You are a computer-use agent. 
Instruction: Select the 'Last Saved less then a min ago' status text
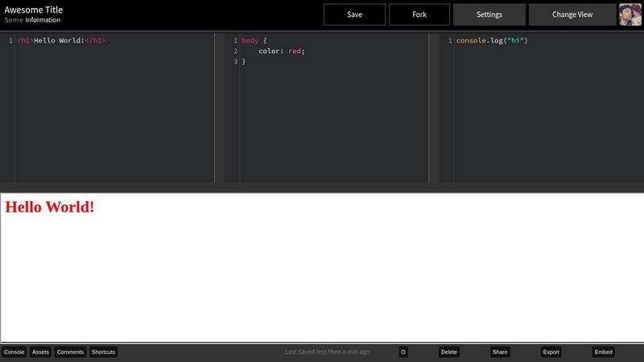tap(328, 352)
